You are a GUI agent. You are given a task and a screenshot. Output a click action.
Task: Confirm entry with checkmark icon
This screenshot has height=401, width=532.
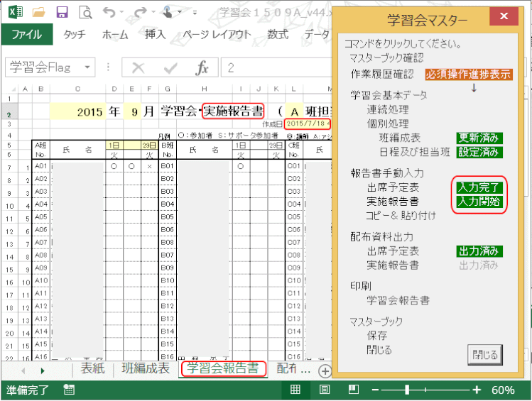coord(170,67)
